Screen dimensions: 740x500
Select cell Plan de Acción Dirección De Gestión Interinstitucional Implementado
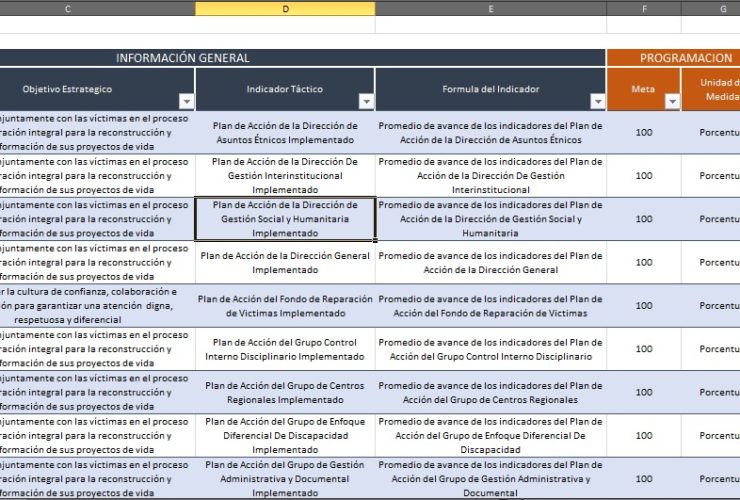[285, 176]
